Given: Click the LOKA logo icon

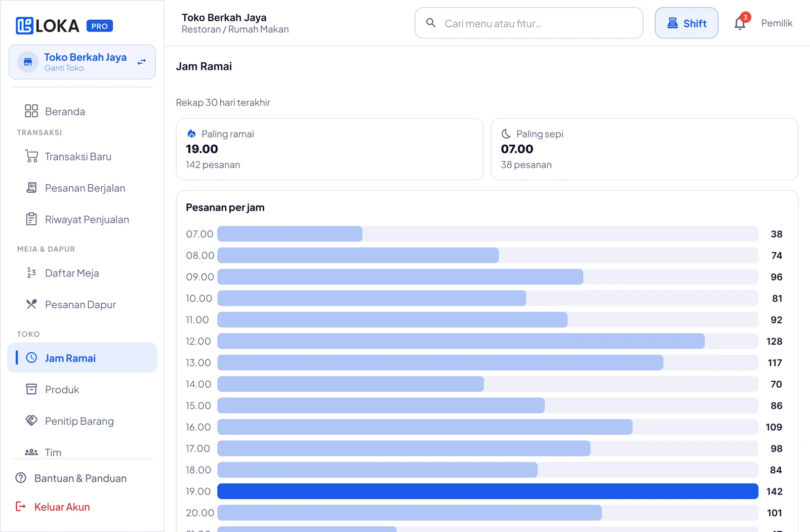Looking at the screenshot, I should [x=24, y=26].
